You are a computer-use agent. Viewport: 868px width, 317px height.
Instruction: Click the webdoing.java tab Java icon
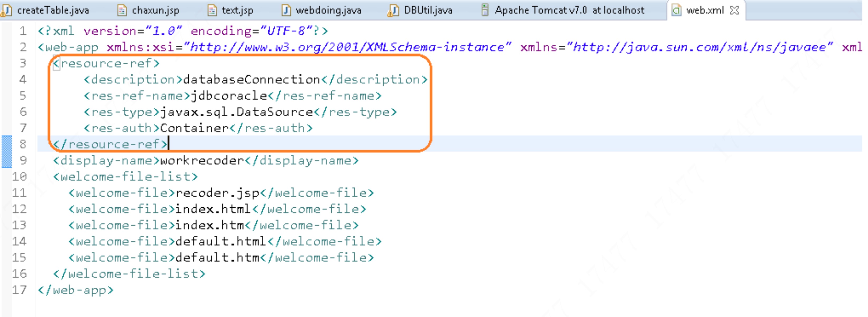click(x=286, y=11)
